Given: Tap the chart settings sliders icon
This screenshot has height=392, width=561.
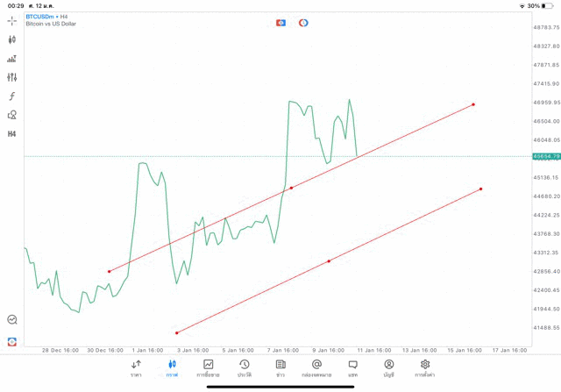Looking at the screenshot, I should pyautogui.click(x=12, y=77).
